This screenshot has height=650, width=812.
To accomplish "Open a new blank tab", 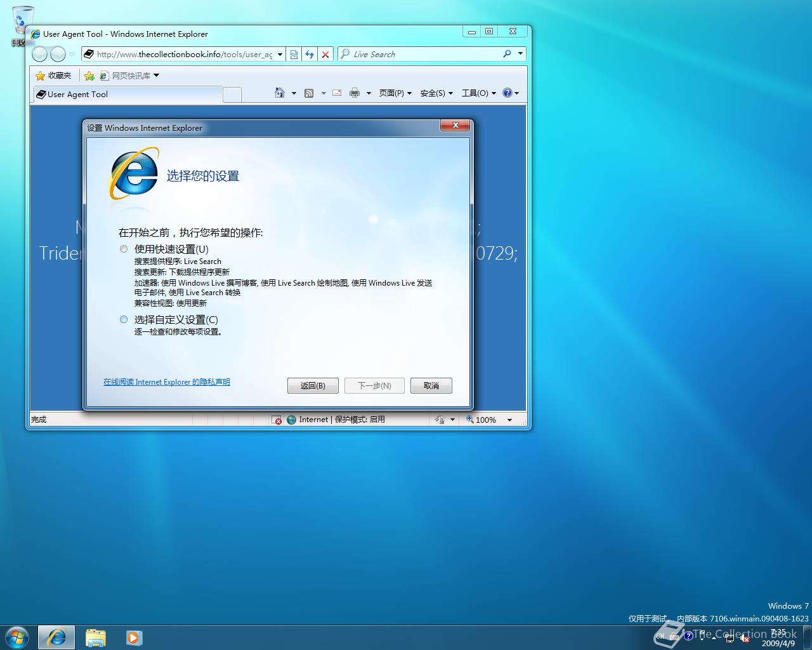I will [232, 95].
